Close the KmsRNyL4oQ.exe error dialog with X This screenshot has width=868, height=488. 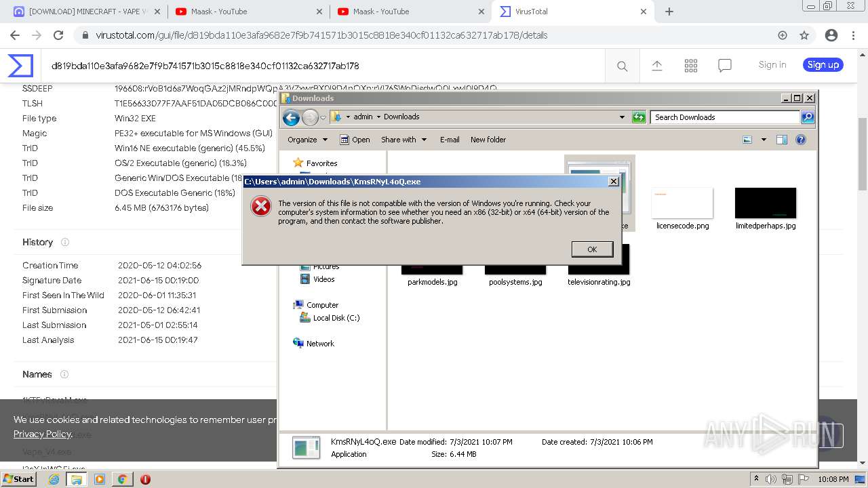[613, 182]
